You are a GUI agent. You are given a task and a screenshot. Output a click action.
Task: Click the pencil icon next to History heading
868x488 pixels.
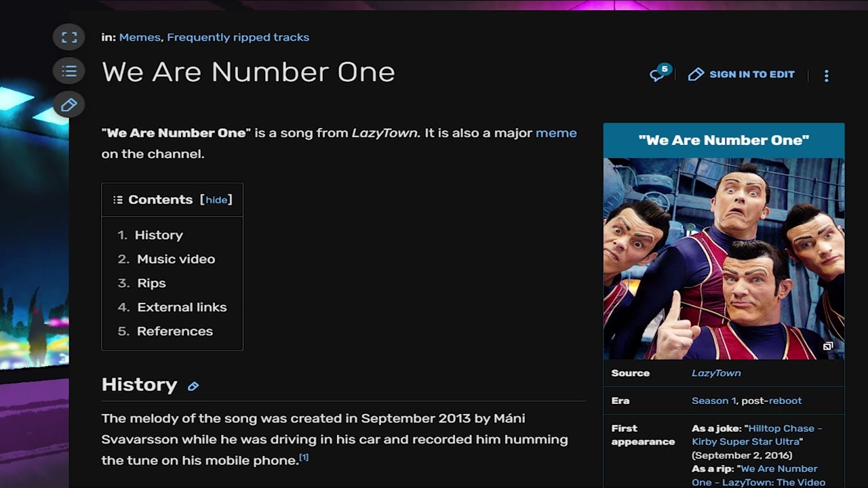pos(193,386)
